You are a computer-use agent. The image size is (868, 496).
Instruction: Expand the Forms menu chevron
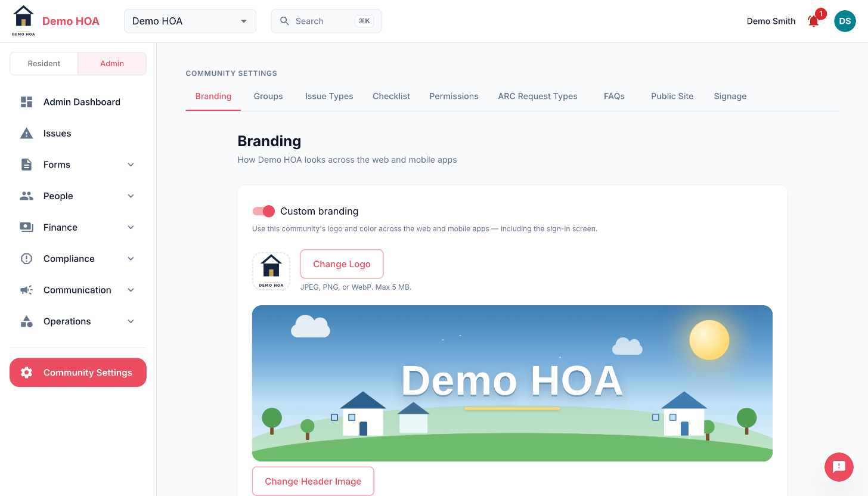(x=131, y=165)
